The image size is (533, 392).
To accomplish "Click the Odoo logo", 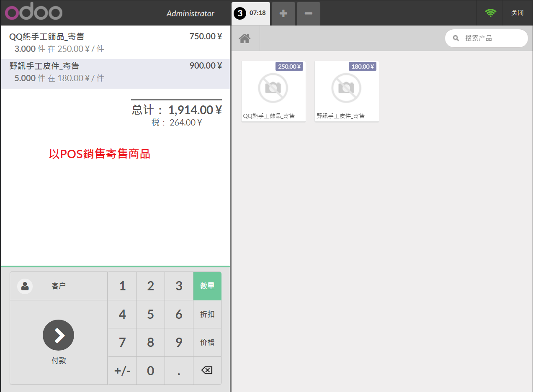I will [x=34, y=13].
